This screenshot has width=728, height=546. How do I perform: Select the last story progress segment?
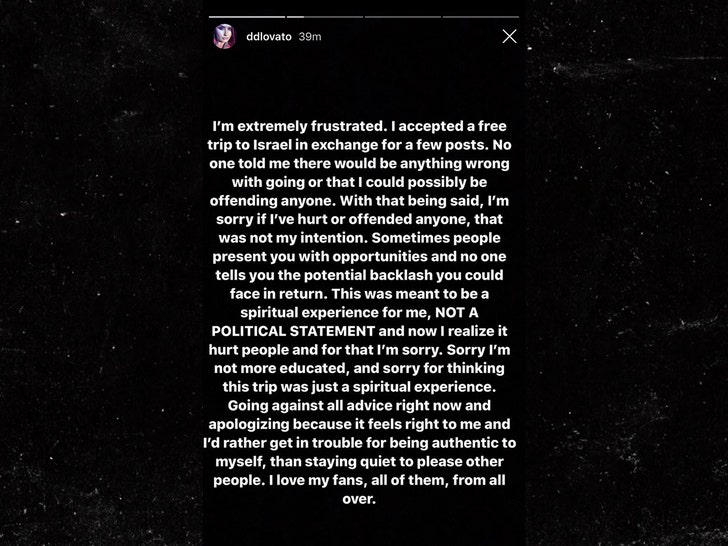481,17
